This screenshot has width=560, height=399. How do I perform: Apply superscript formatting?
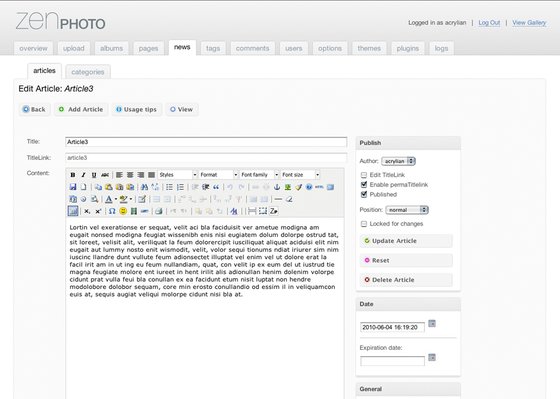[x=98, y=211]
